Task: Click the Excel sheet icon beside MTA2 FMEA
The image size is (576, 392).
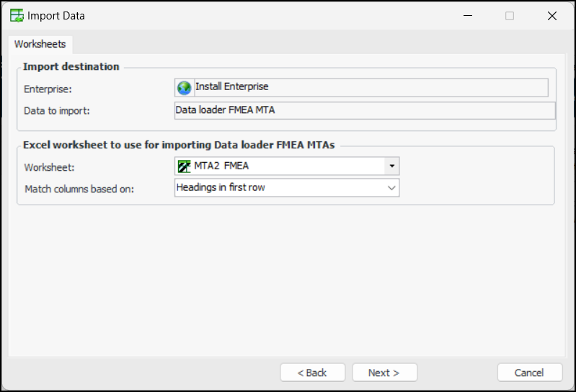Action: click(x=184, y=166)
